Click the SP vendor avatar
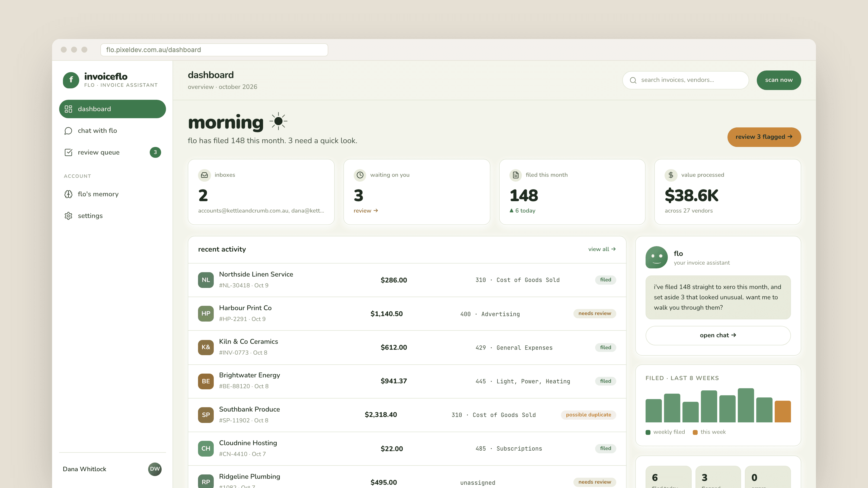868x488 pixels. (x=206, y=415)
